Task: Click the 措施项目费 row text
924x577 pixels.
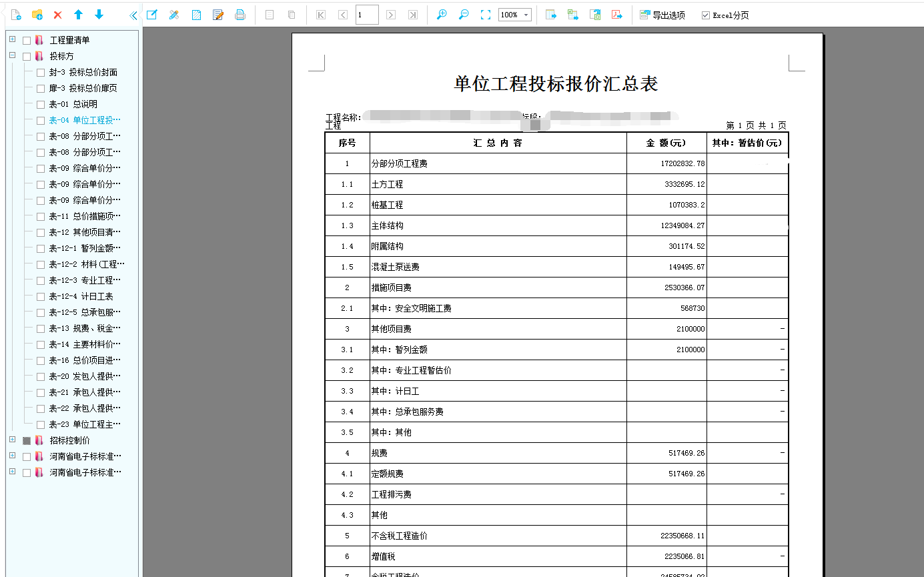Action: [x=391, y=287]
